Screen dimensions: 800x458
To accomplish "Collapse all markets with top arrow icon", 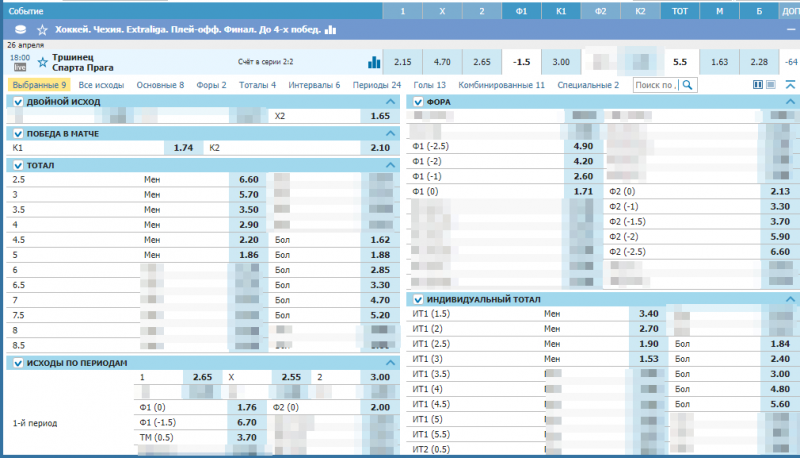I will pos(790,85).
